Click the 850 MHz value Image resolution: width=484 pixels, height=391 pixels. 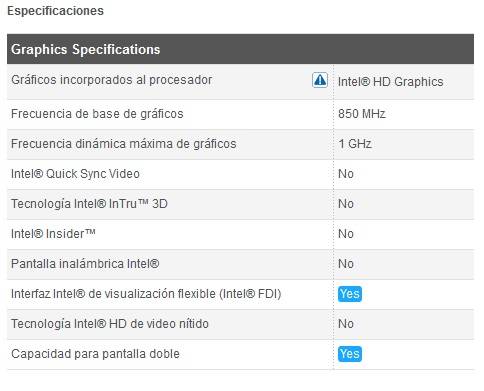(362, 114)
